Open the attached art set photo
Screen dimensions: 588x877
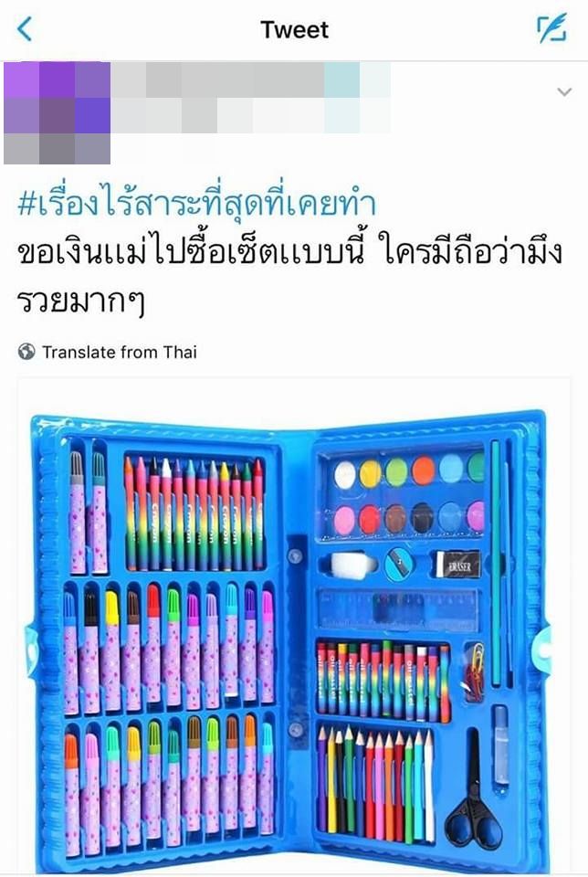(294, 627)
